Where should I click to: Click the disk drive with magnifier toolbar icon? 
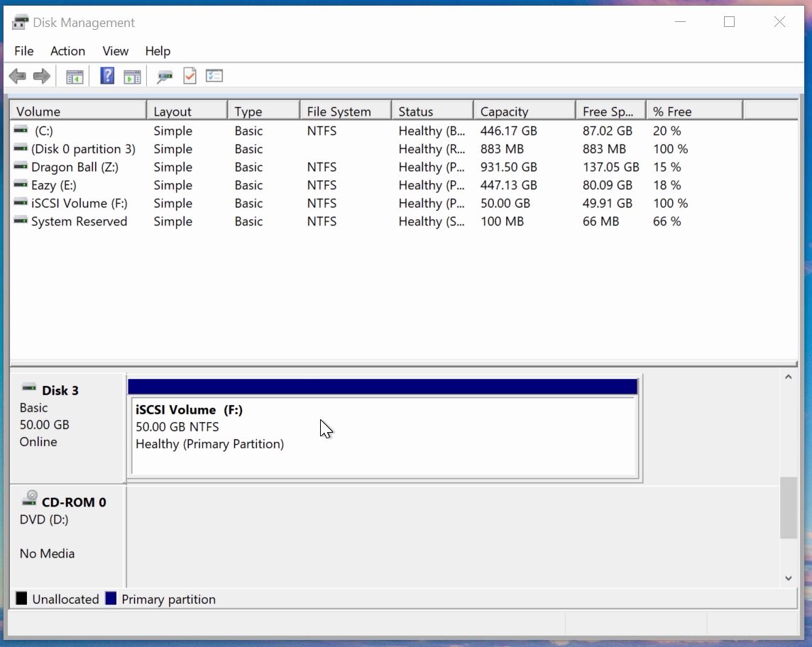[x=165, y=76]
